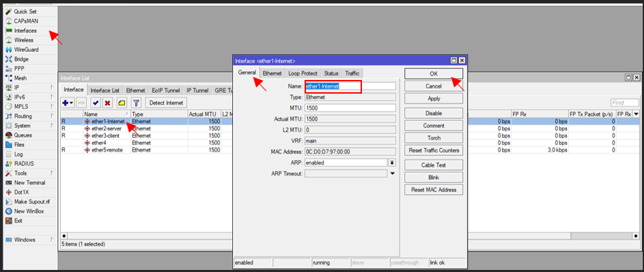644x272 pixels.
Task: Open the Mesh sidebar item
Action: point(20,78)
